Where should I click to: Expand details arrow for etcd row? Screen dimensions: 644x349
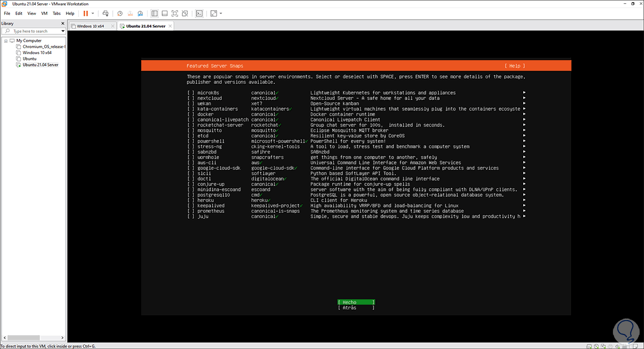click(x=524, y=136)
